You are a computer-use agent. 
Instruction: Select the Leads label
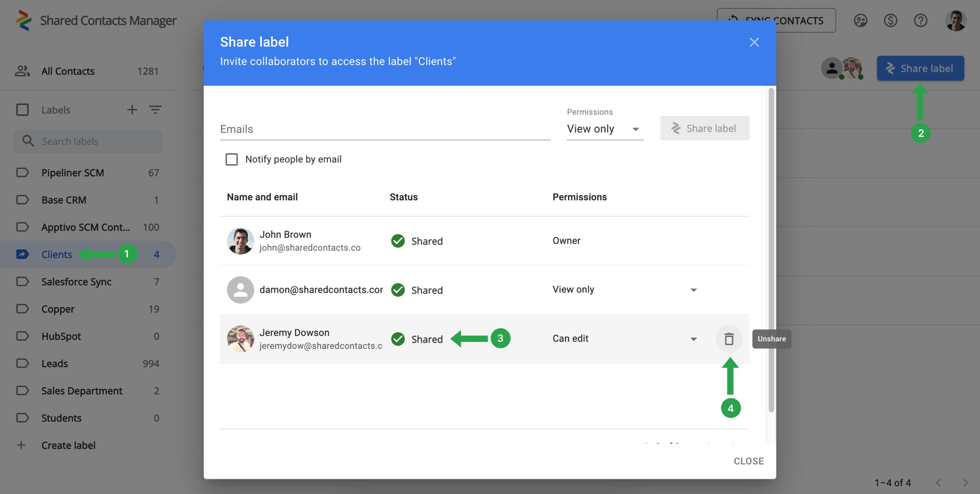tap(88, 363)
